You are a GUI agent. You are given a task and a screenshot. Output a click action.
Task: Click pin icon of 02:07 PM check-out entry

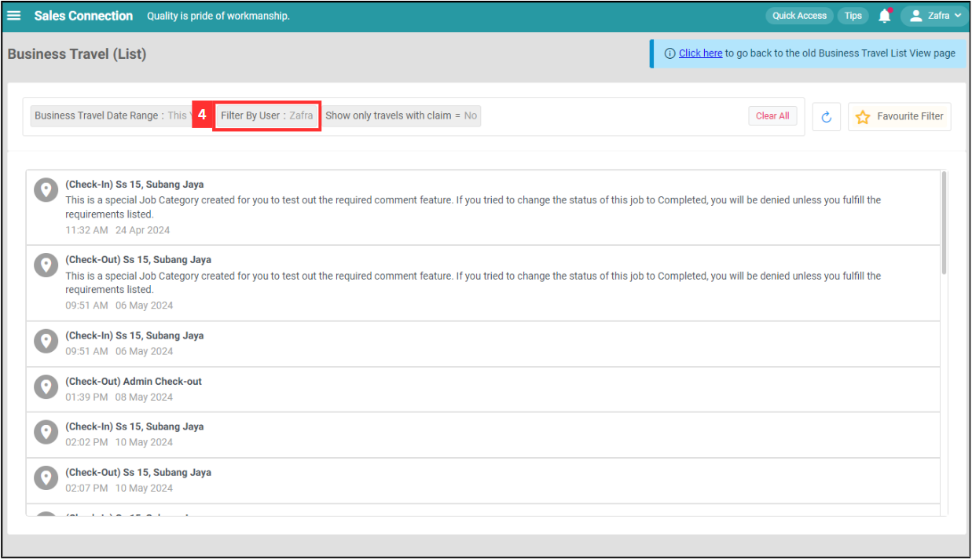point(46,478)
